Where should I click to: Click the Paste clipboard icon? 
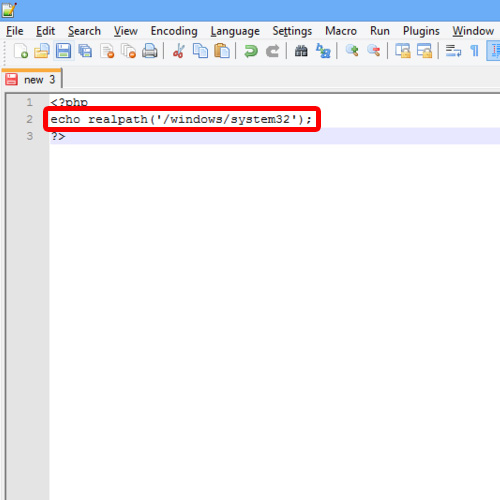coord(222,51)
